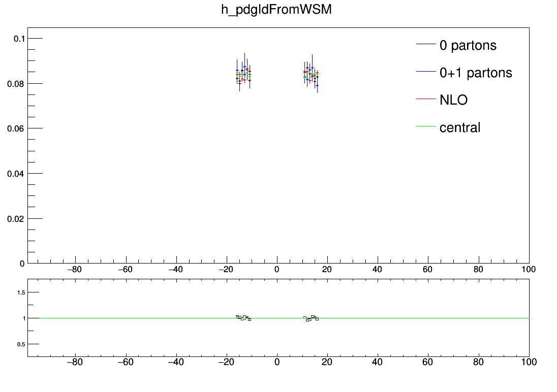Screen dimensions: 557x392
Task: Click the ratio markers near x = -15
Action: coord(243,318)
